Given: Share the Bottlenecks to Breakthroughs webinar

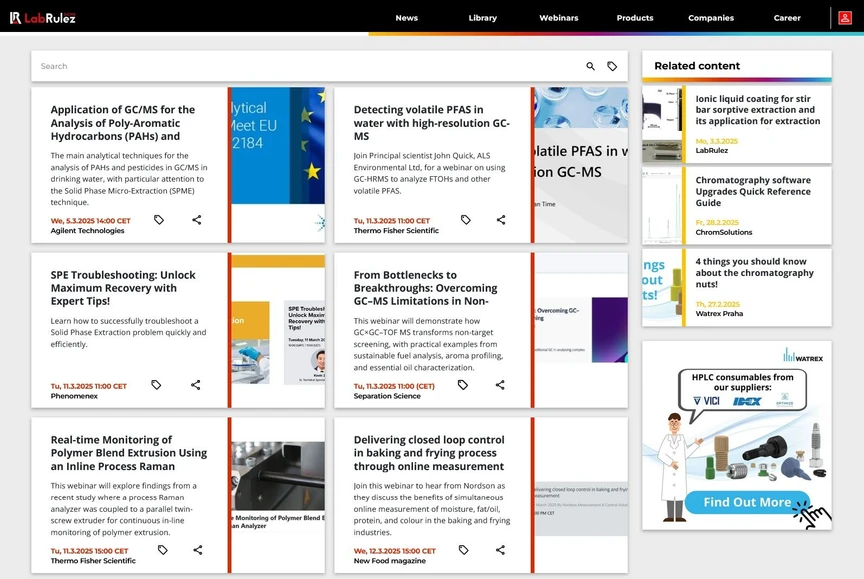Looking at the screenshot, I should [x=500, y=385].
